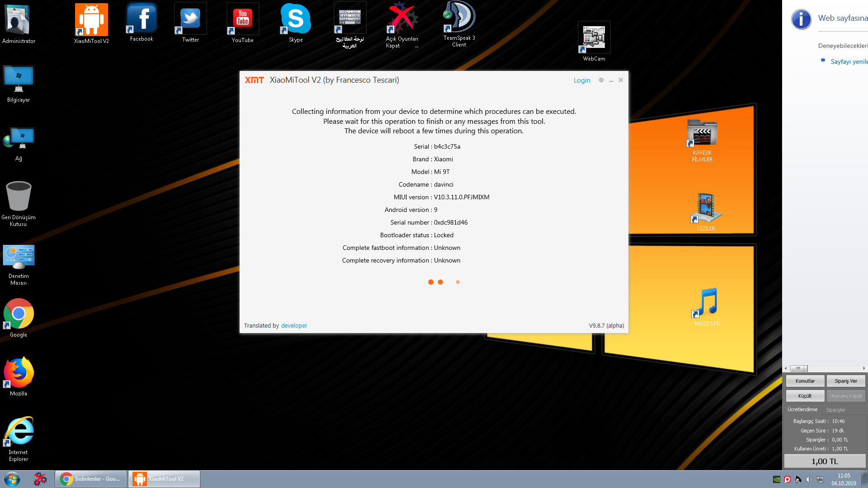Viewport: 868px width, 488px height.
Task: Select XiaoMiTool V2 desktop shortcut
Action: (91, 23)
